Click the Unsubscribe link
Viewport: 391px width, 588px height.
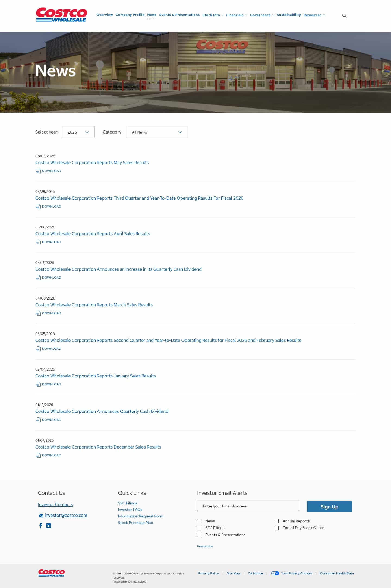[205, 546]
